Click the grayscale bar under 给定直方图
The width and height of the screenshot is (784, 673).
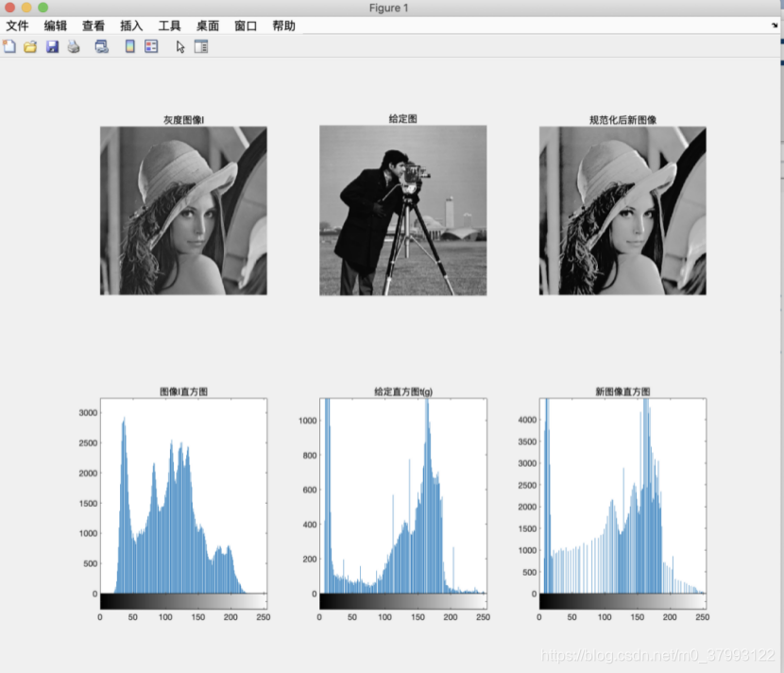coord(403,601)
